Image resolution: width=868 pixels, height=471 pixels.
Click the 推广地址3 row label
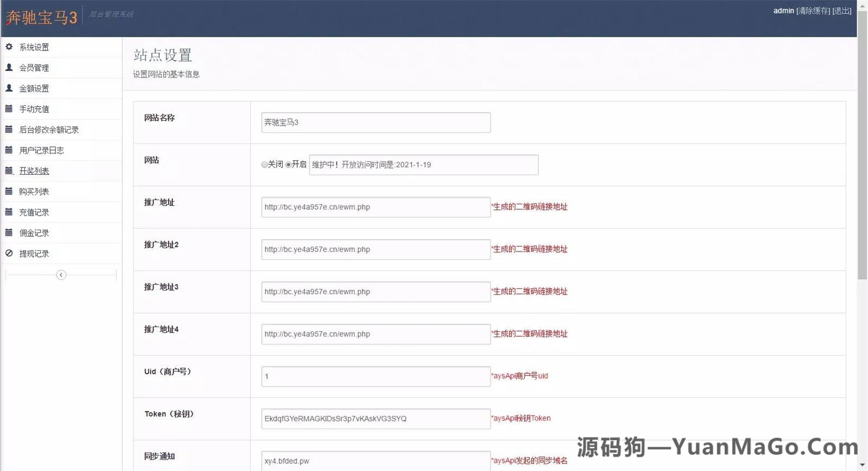(x=161, y=287)
